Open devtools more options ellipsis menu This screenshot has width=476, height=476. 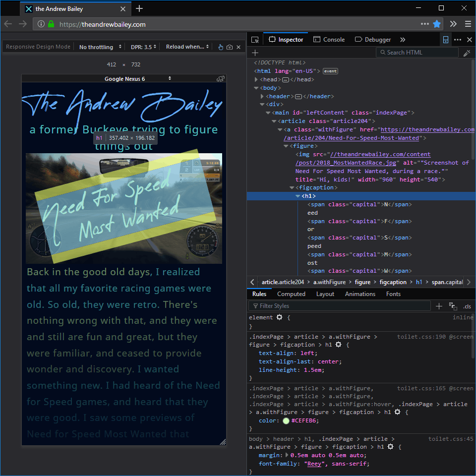tap(458, 40)
